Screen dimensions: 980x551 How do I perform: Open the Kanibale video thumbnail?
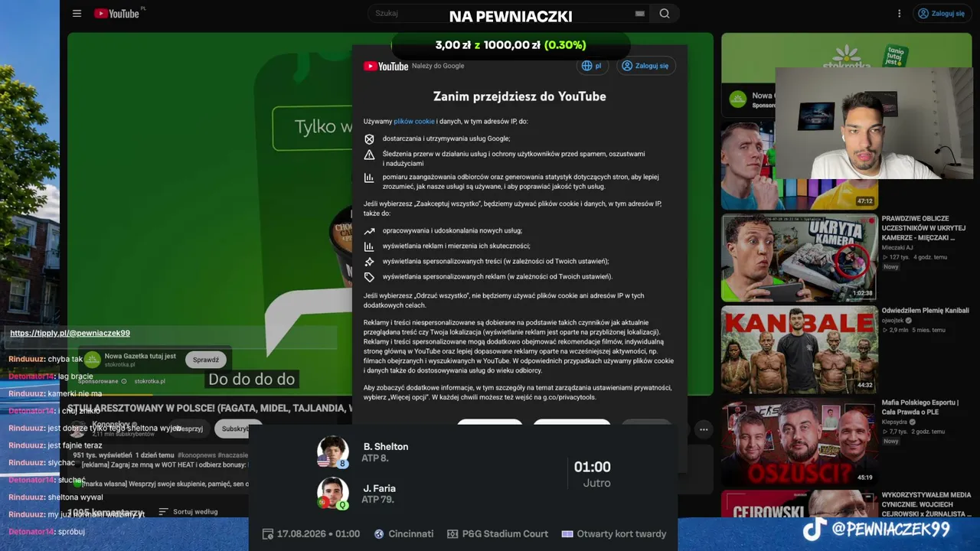[x=799, y=350]
